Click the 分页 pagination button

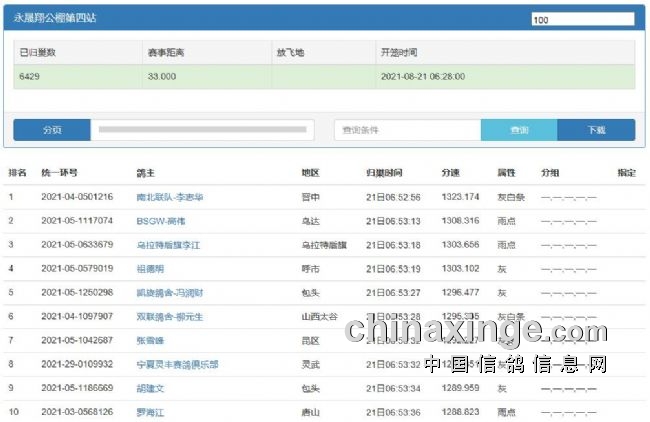coord(52,130)
